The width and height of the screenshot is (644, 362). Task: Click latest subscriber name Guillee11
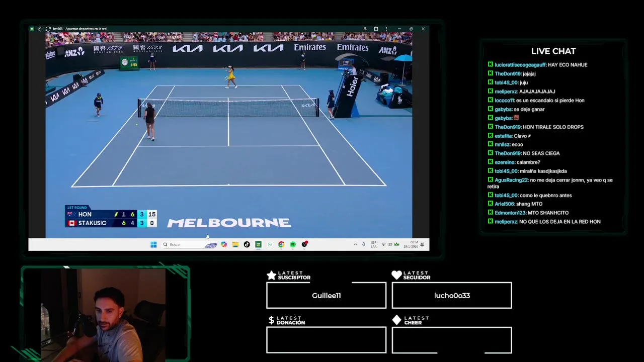pos(326,296)
